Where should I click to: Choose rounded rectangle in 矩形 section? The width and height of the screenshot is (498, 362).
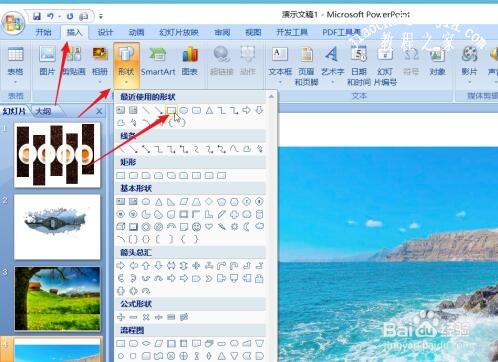coord(133,175)
